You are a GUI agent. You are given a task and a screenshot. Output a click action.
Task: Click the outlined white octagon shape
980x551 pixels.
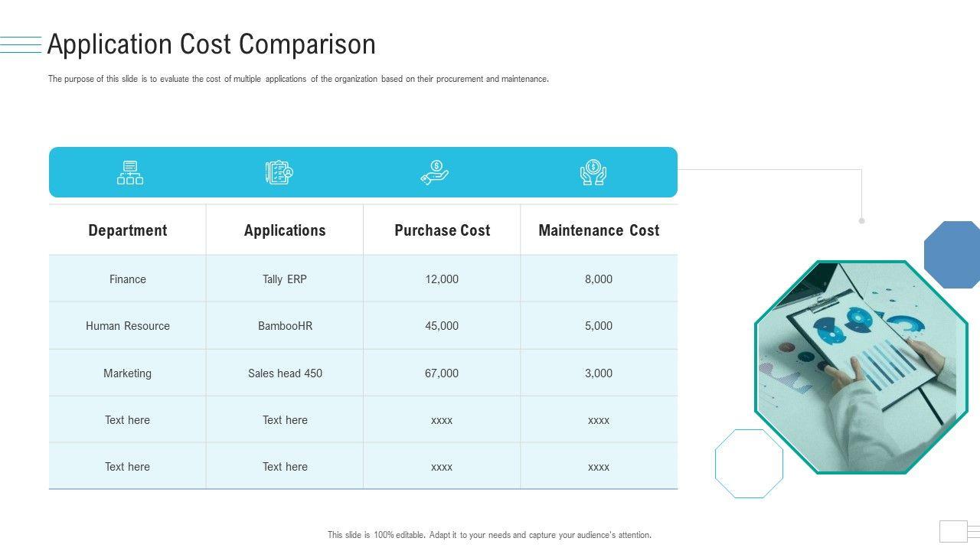tap(749, 464)
